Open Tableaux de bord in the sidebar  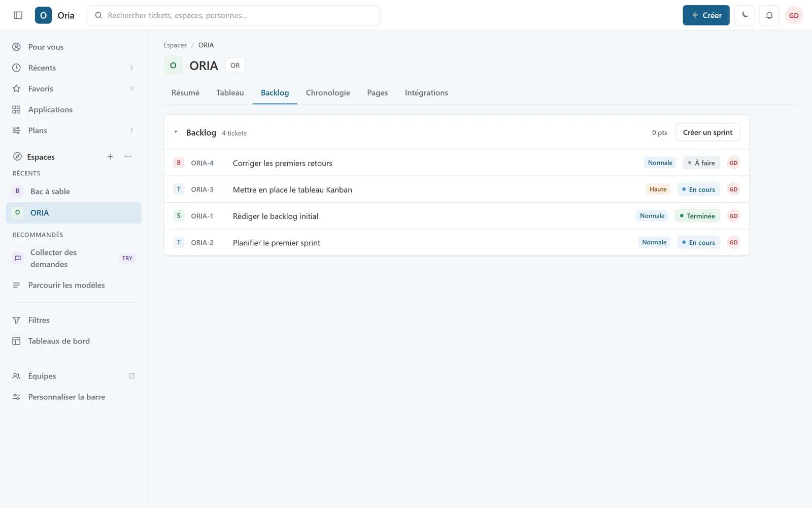pos(74,341)
